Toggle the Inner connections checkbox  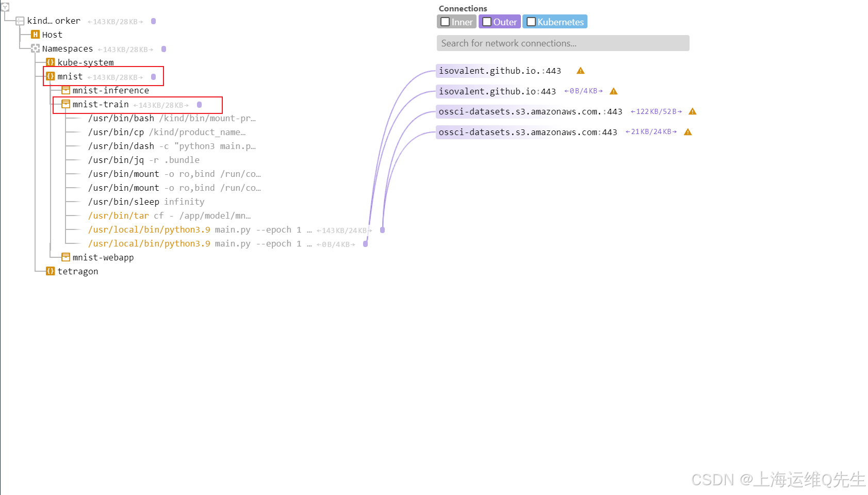445,22
